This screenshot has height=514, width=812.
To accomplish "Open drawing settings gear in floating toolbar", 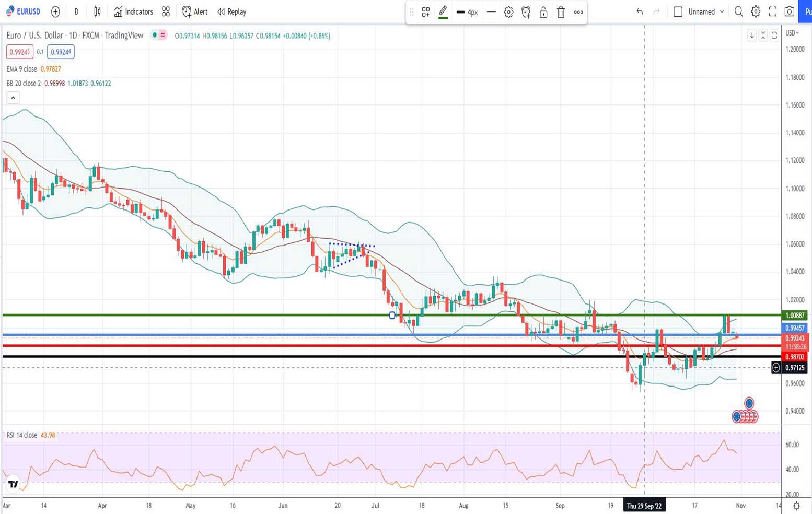I will (508, 12).
